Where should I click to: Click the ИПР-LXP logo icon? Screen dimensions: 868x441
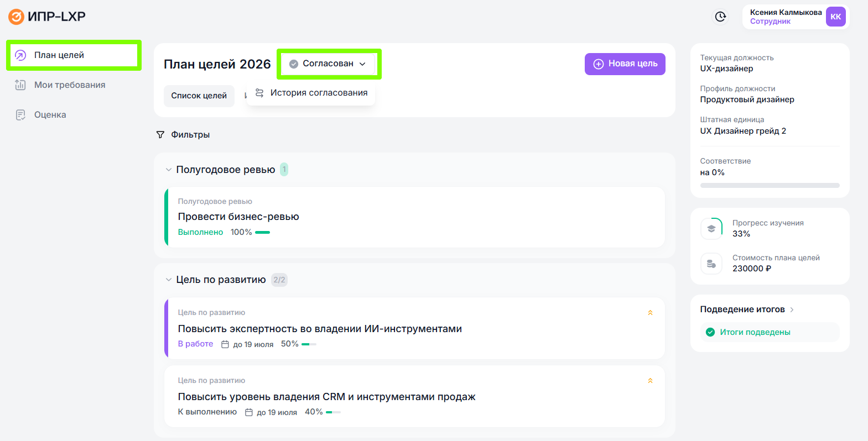pos(16,17)
